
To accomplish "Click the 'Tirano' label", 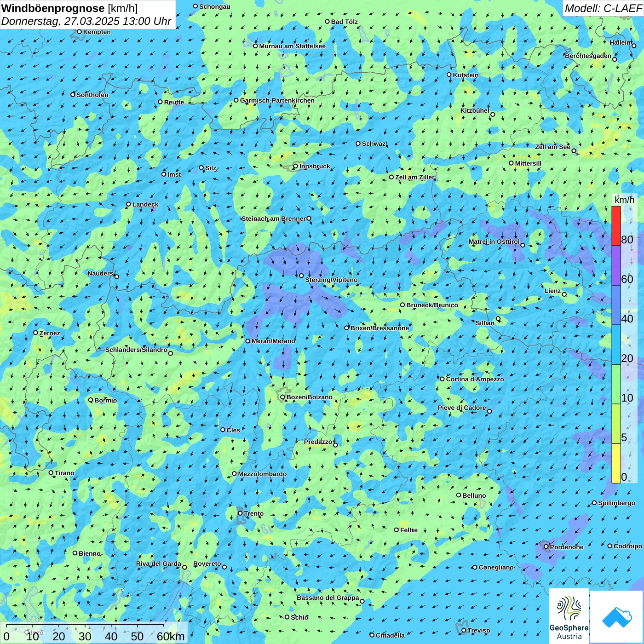I will point(64,473).
